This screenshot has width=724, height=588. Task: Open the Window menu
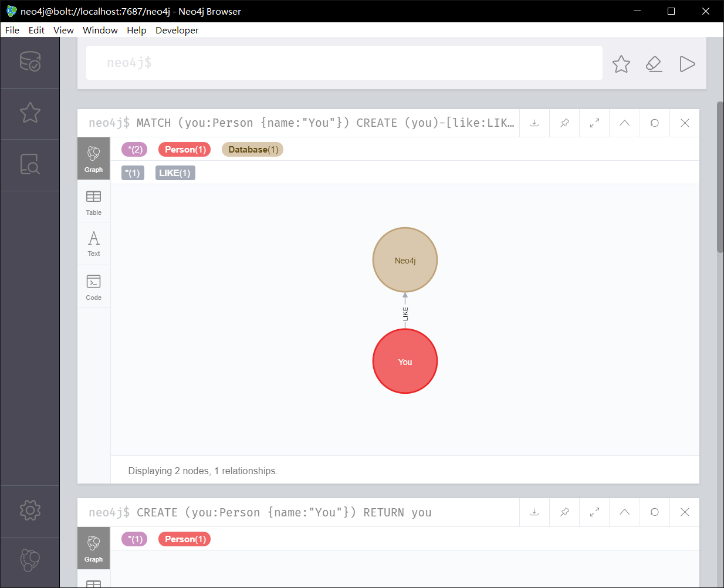100,30
